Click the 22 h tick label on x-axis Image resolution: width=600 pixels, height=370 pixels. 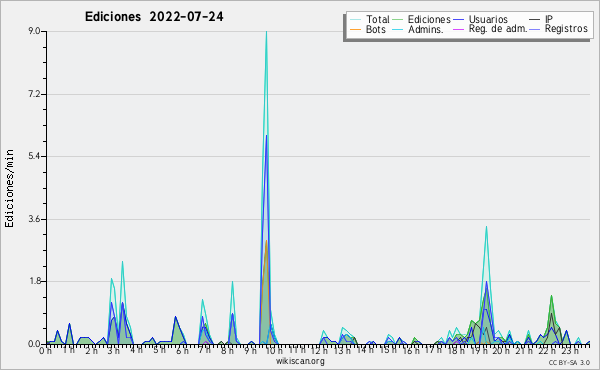tap(547, 351)
